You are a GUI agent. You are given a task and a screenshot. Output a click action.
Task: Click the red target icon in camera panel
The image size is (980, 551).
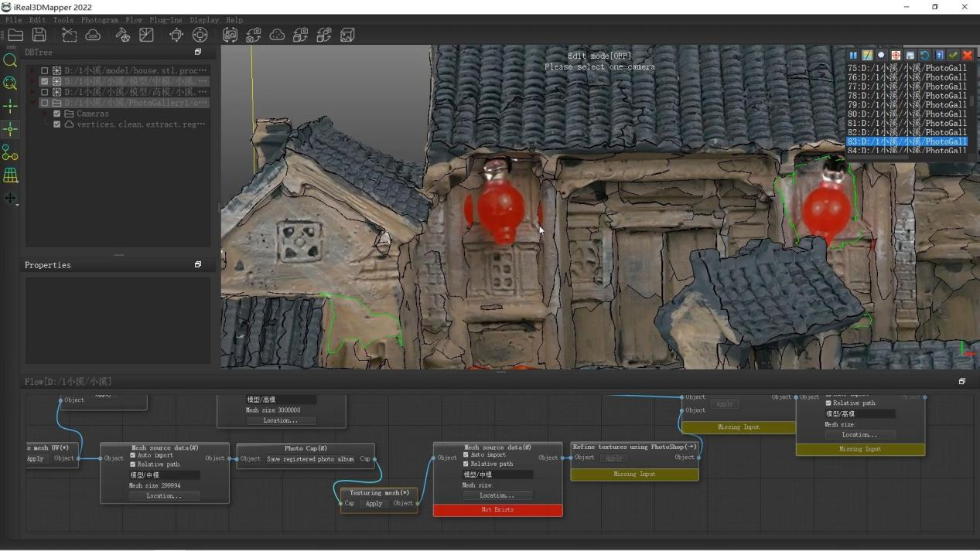[896, 56]
